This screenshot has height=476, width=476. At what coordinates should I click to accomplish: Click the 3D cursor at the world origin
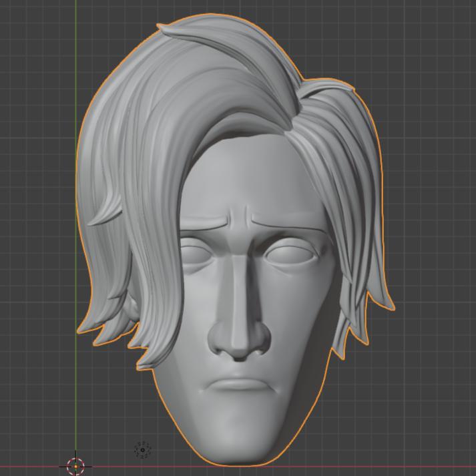pyautogui.click(x=76, y=465)
